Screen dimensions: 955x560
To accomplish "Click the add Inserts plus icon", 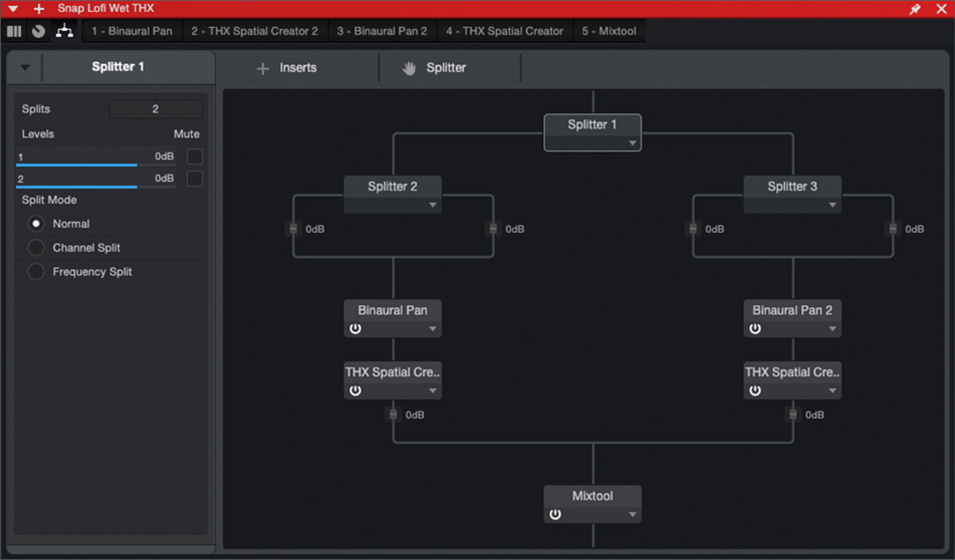I will pos(262,68).
